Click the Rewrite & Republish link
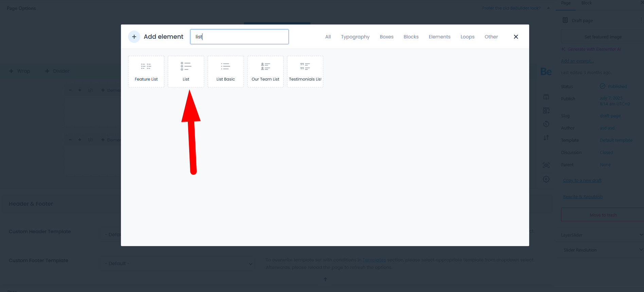The width and height of the screenshot is (644, 292). tap(583, 197)
